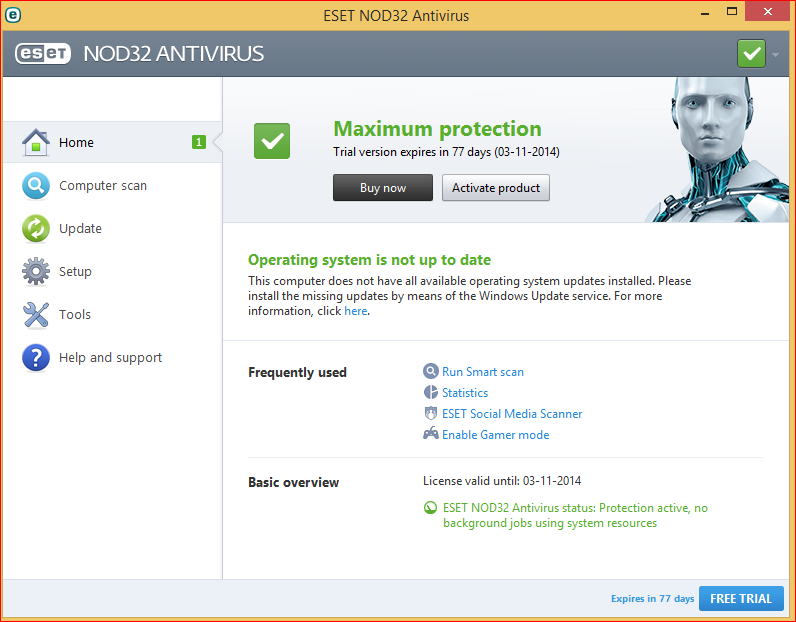Image resolution: width=796 pixels, height=622 pixels.
Task: Click the Statistics pie chart icon
Action: pyautogui.click(x=430, y=392)
